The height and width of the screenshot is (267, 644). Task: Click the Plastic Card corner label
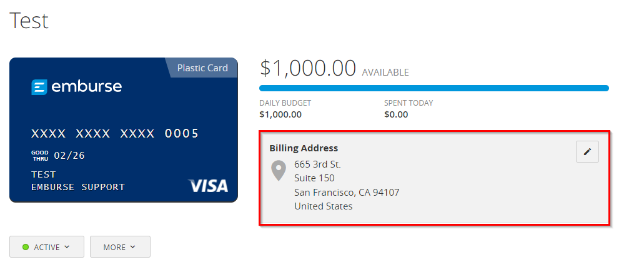(202, 68)
